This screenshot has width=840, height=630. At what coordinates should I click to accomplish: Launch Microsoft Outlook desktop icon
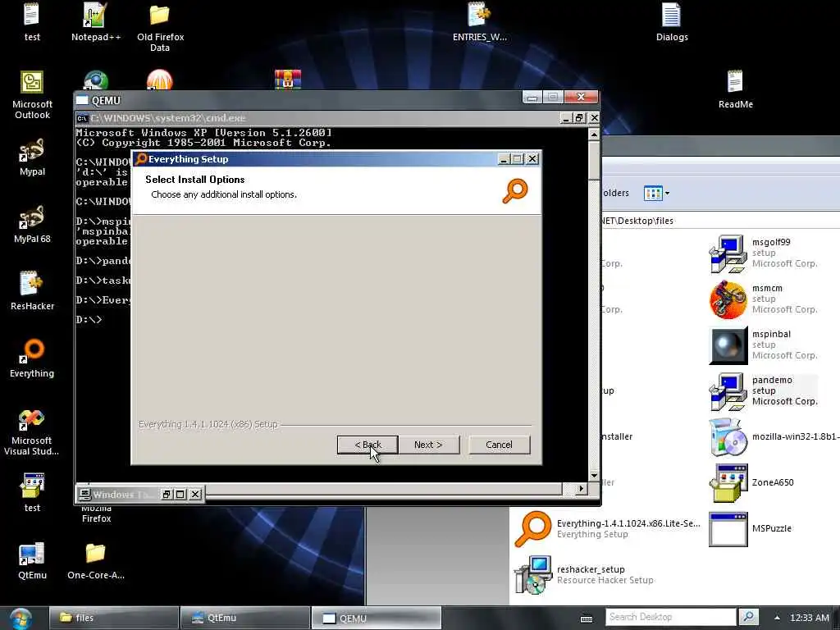[x=32, y=95]
